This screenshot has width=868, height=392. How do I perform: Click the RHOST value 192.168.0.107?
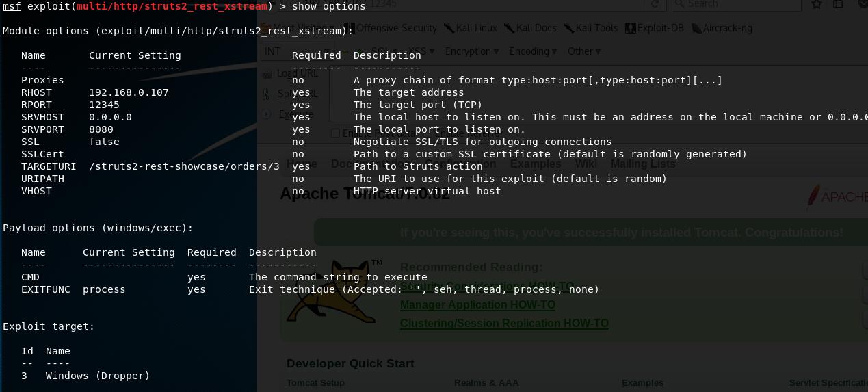point(129,92)
